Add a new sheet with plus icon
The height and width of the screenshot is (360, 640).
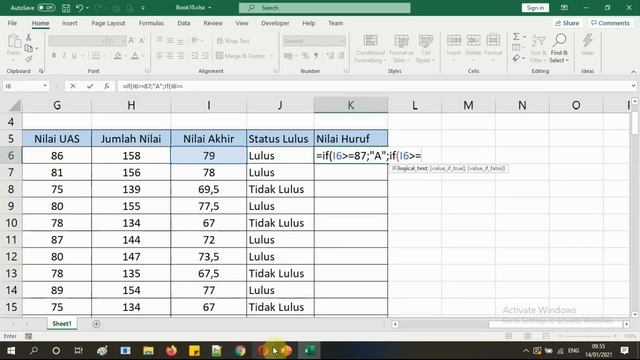pos(96,324)
